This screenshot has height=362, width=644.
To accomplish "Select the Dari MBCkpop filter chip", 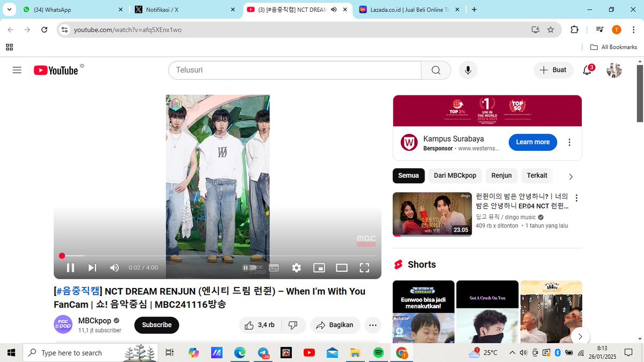I will point(455,175).
